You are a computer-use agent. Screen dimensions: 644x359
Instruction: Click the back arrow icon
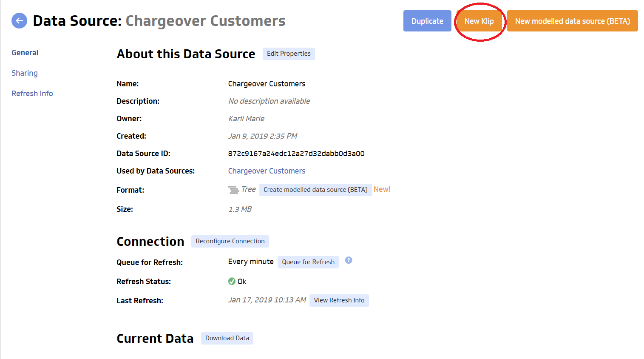(x=19, y=21)
